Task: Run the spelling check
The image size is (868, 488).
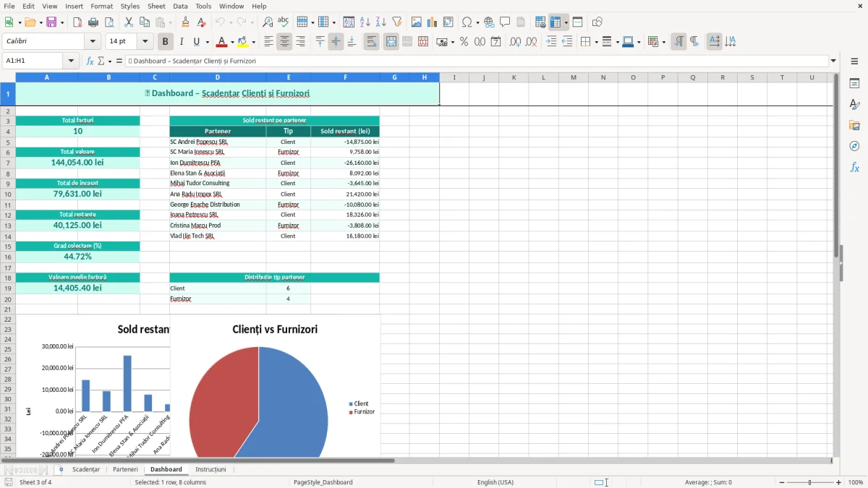Action: pyautogui.click(x=284, y=22)
